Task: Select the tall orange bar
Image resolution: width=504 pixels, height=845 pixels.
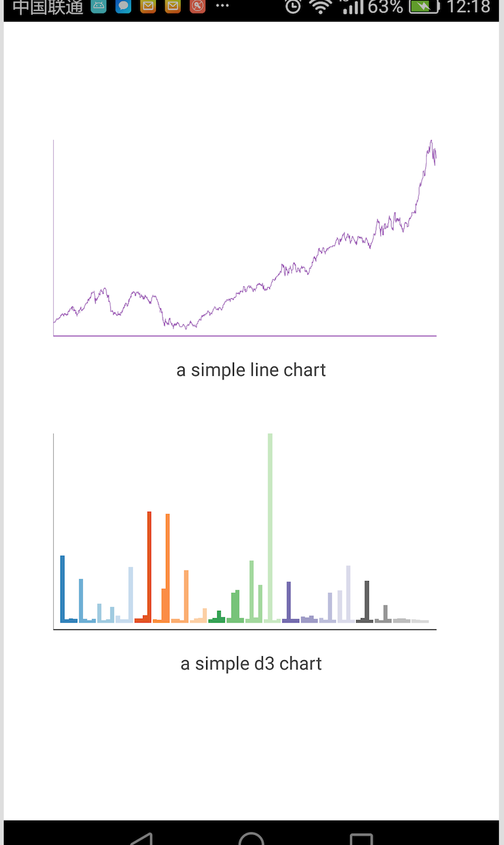Action: (168, 567)
